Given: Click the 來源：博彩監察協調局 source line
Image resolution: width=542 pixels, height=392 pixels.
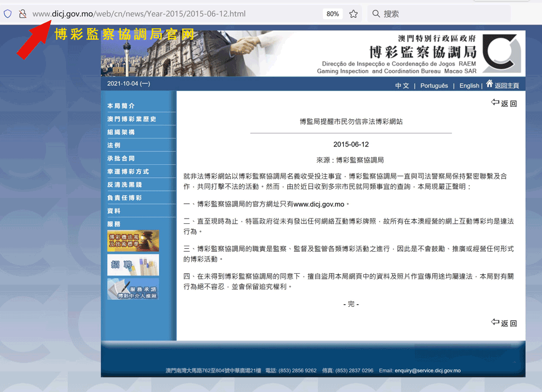Looking at the screenshot, I should tap(350, 160).
